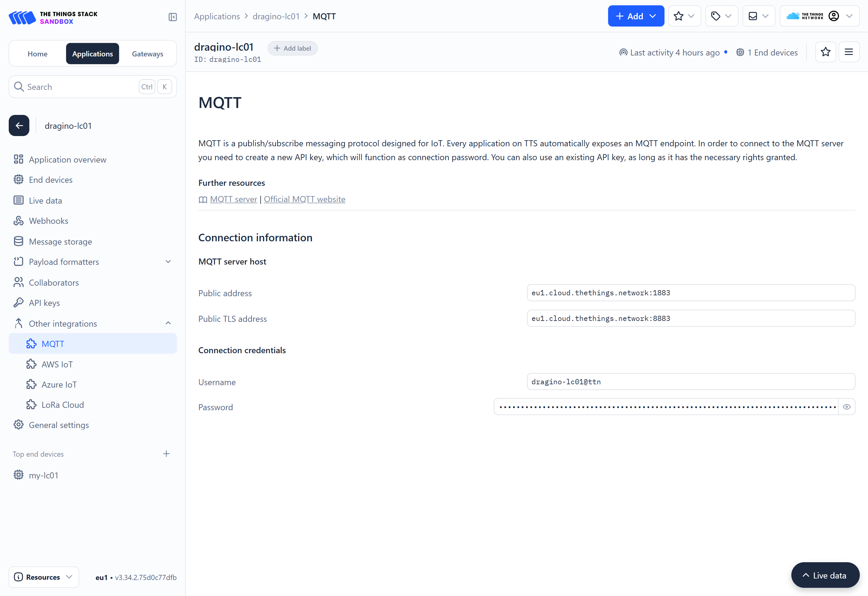Click the Public TLS address field
The image size is (868, 596).
click(690, 319)
